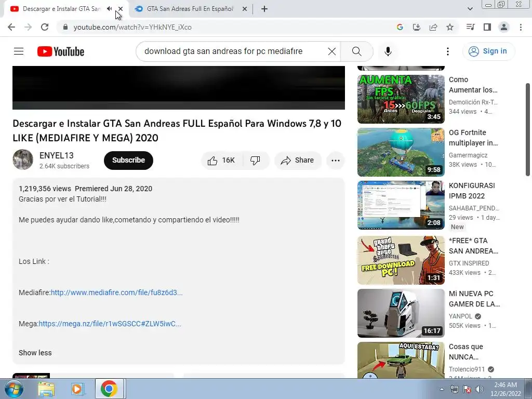The image size is (532, 399).
Task: Bookmark this page with star icon
Action: (x=450, y=27)
